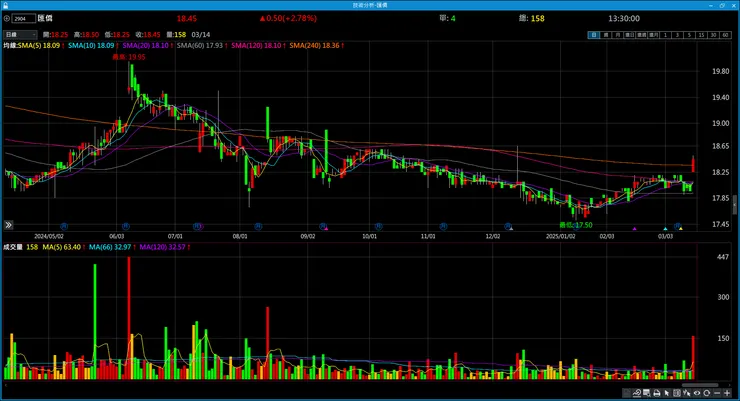Switch to the monthly 月 timeframe
Screen dimensions: 740x401
(x=617, y=35)
